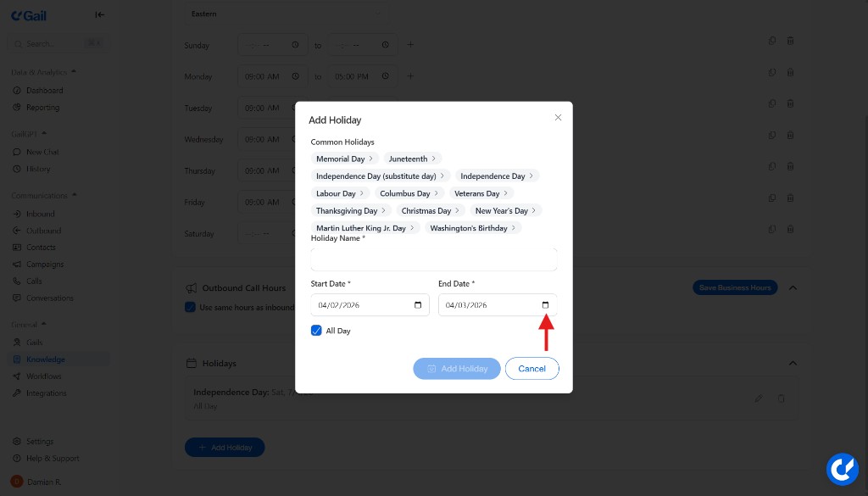The height and width of the screenshot is (496, 868).
Task: Collapse the Outbound Call Hours section
Action: click(x=793, y=288)
